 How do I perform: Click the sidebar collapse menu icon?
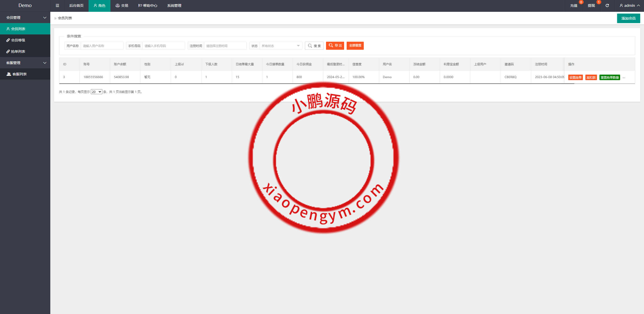tap(57, 6)
